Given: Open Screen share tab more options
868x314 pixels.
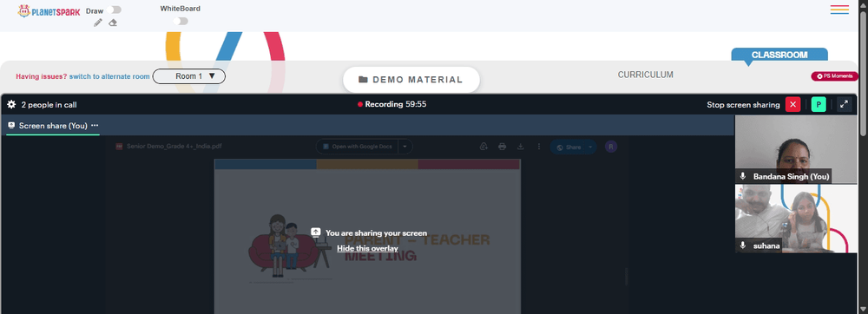Looking at the screenshot, I should point(95,126).
